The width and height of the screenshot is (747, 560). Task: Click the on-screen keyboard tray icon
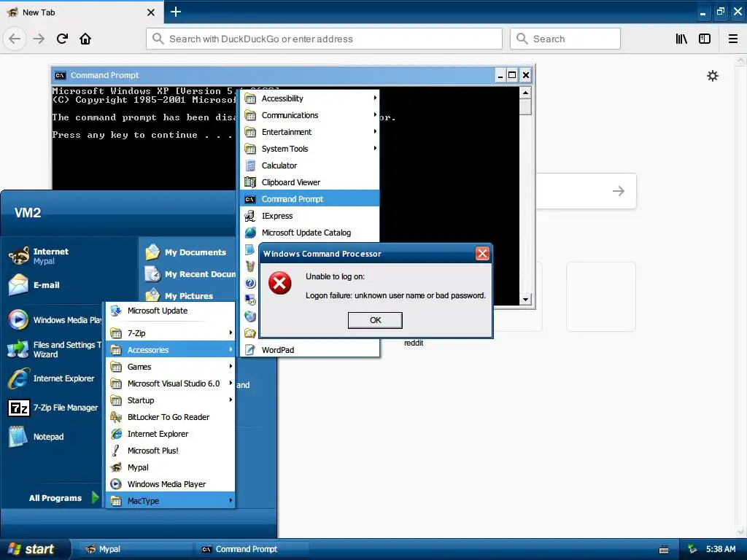point(664,550)
